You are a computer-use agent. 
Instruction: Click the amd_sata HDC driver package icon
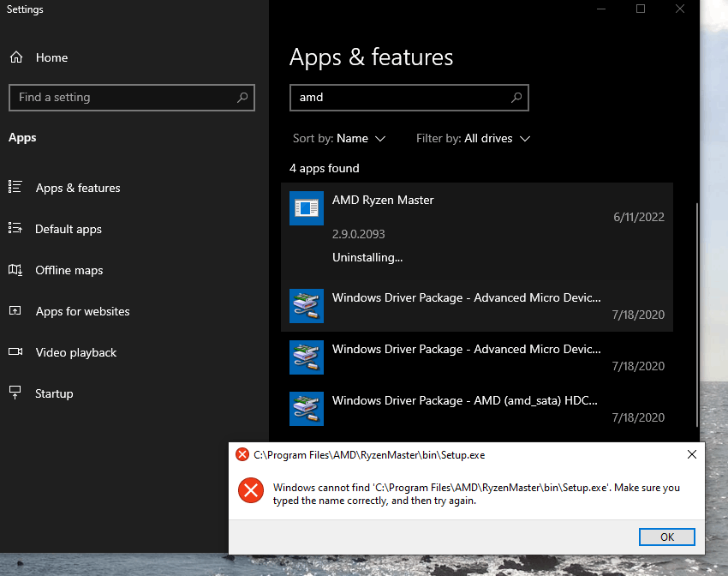click(x=307, y=409)
